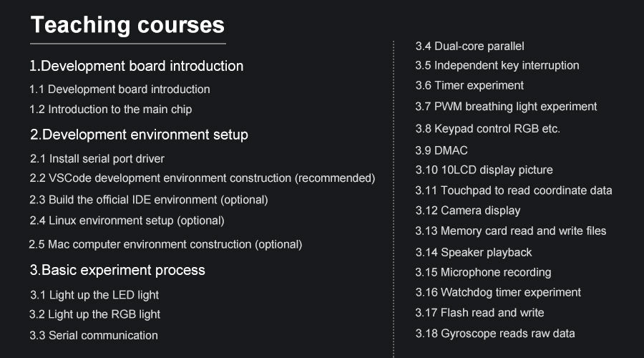Select 2.4 Linux environment setup
644x358 pixels.
coord(127,221)
